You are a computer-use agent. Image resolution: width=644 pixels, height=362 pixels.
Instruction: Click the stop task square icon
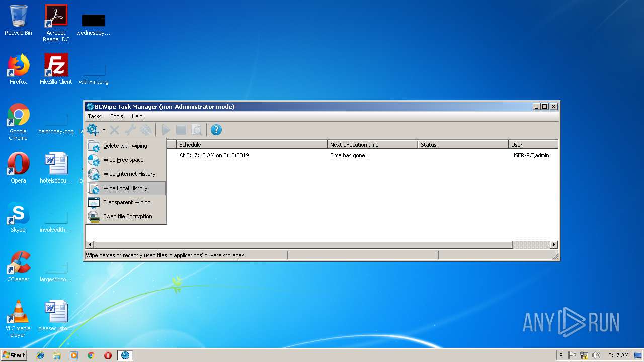click(x=181, y=130)
